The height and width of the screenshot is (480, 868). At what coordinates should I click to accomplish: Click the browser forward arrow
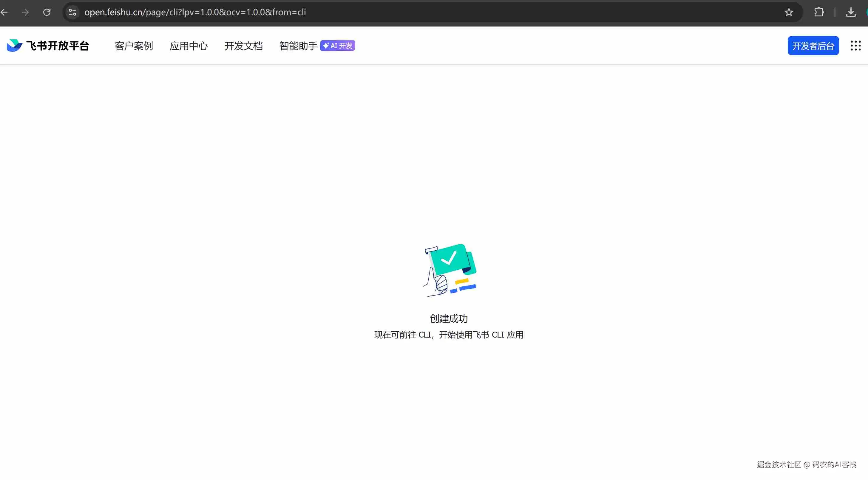[25, 12]
